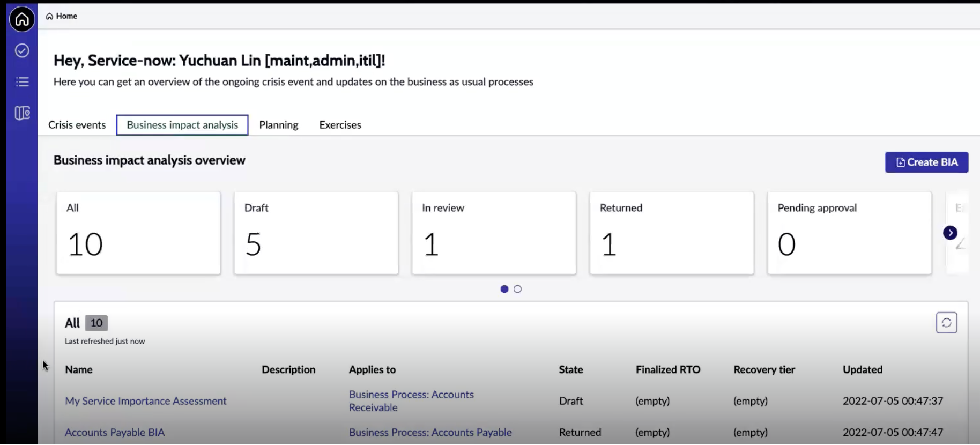Open Accounts Payable BIA record
980x445 pixels.
coord(115,432)
